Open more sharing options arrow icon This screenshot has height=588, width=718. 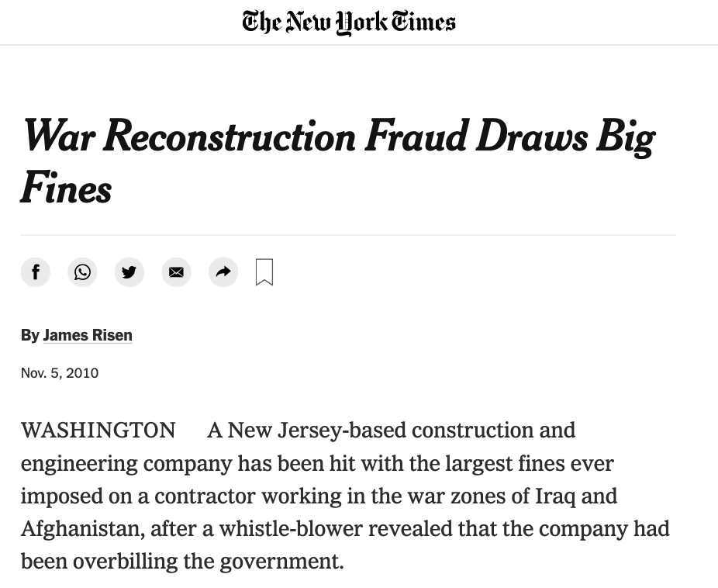(223, 272)
